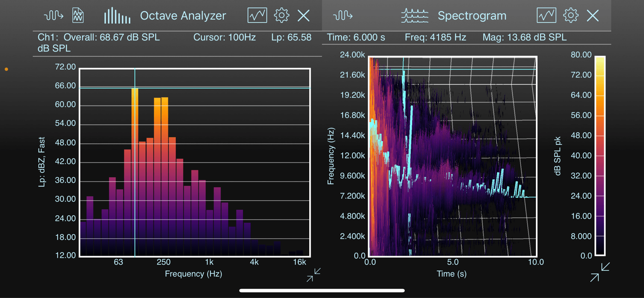The image size is (644, 298).
Task: Collapse the Spectrogram using the inward arrow
Action: tap(605, 266)
